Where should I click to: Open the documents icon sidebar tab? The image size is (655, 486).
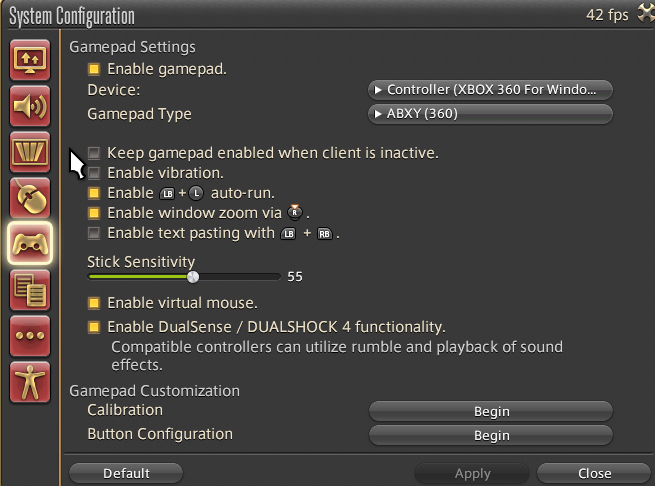click(x=30, y=290)
